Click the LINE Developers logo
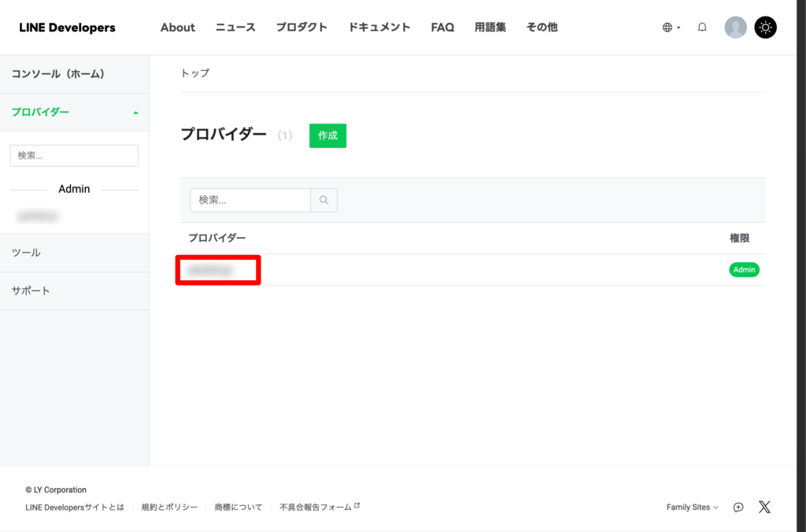Image resolution: width=806 pixels, height=532 pixels. click(x=67, y=28)
